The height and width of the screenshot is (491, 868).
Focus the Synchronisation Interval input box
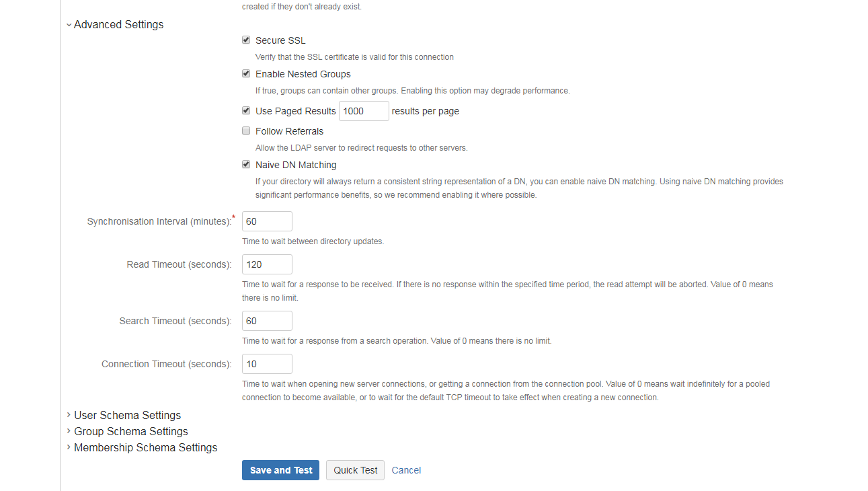267,221
